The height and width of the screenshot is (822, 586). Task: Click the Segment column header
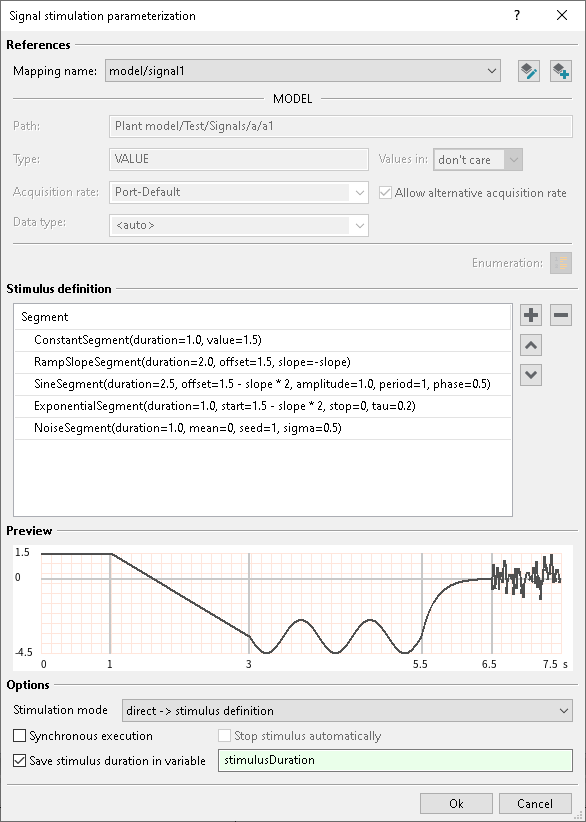(263, 317)
